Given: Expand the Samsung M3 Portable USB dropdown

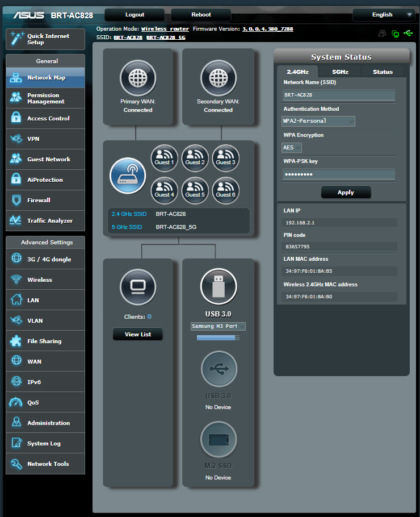Looking at the screenshot, I should [x=219, y=326].
